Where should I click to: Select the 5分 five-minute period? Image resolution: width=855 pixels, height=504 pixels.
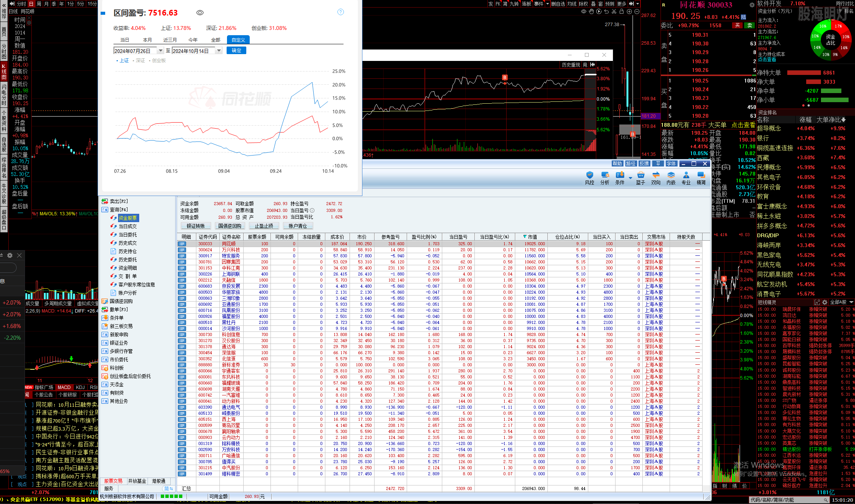pyautogui.click(x=81, y=4)
